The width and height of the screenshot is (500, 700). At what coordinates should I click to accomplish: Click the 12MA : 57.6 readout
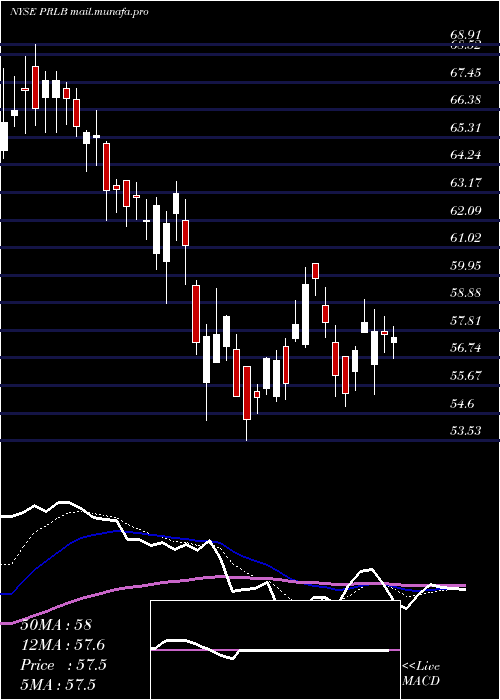pyautogui.click(x=63, y=645)
